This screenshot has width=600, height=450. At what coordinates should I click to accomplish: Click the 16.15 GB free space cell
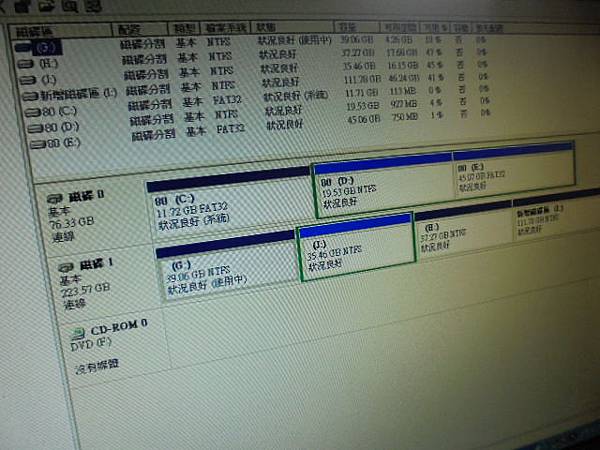(403, 65)
